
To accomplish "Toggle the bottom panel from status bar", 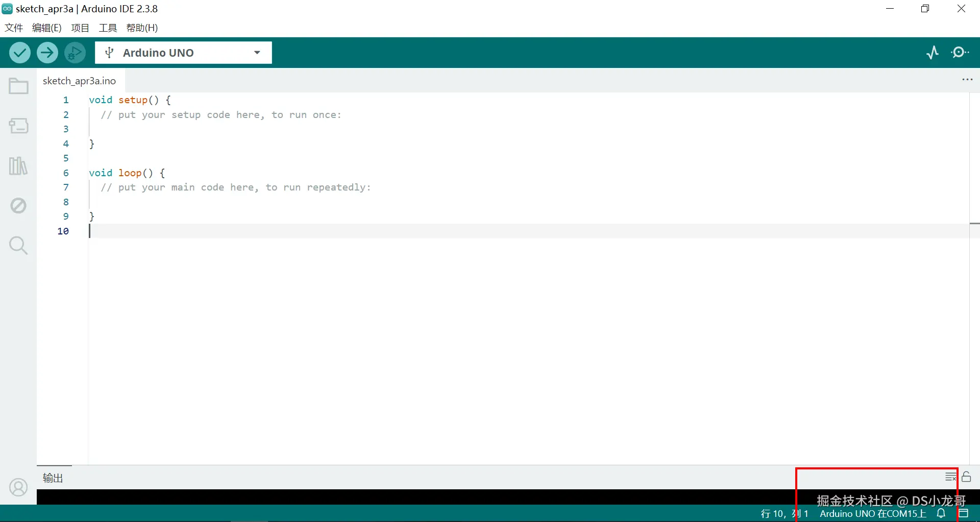I will (x=964, y=513).
